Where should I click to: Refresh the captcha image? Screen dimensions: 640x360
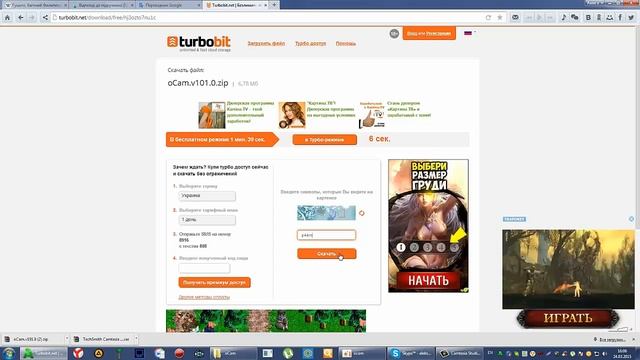(x=362, y=213)
